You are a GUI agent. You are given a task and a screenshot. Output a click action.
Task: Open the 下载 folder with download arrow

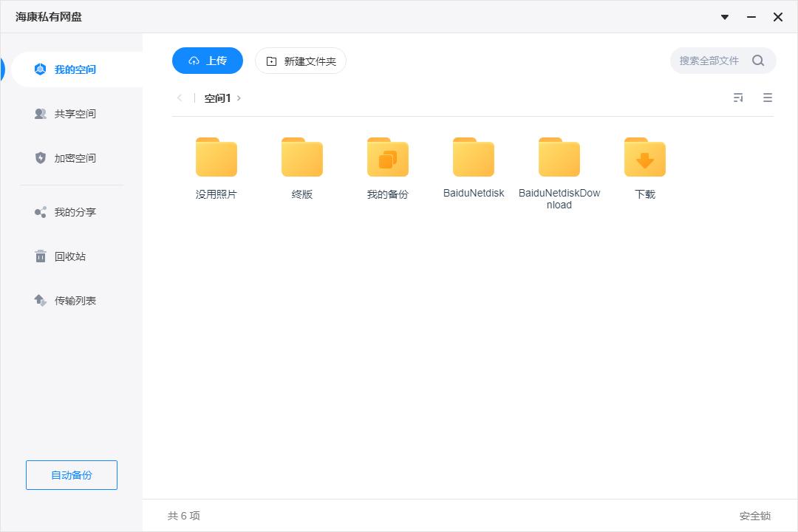[644, 157]
